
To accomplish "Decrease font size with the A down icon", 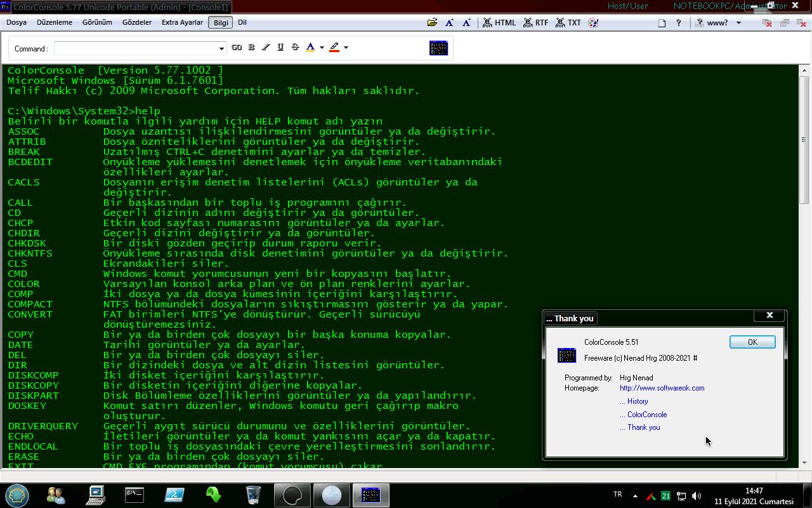I will (x=466, y=22).
